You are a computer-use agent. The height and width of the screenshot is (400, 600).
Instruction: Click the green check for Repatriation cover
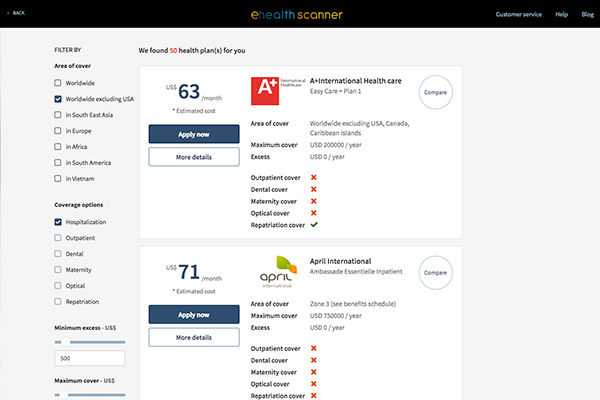tap(314, 225)
